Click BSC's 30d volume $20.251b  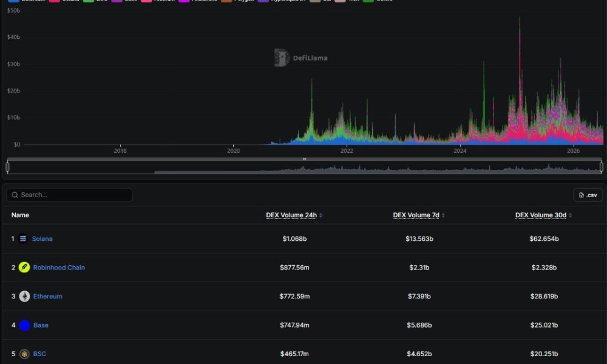pos(544,354)
